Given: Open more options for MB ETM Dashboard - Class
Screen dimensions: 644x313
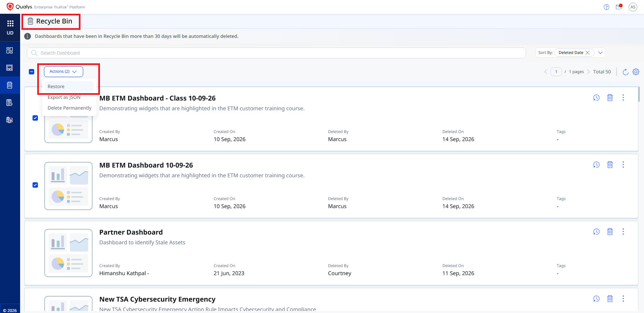Looking at the screenshot, I should (x=623, y=98).
